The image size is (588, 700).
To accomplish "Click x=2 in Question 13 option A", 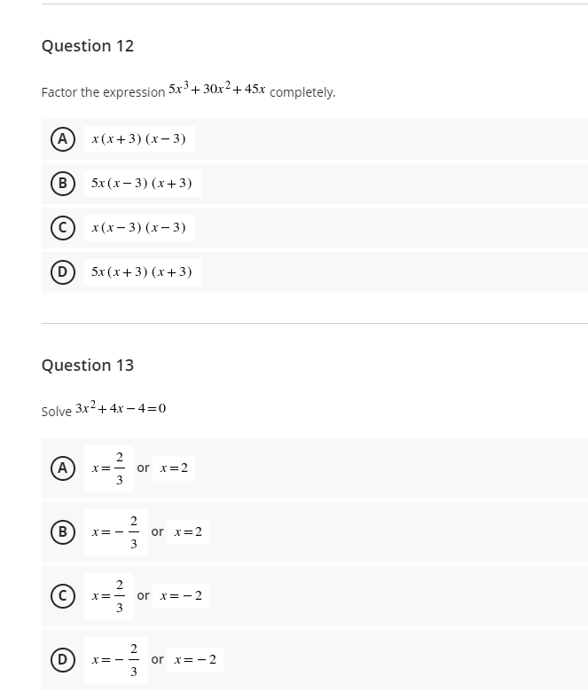I will [174, 468].
